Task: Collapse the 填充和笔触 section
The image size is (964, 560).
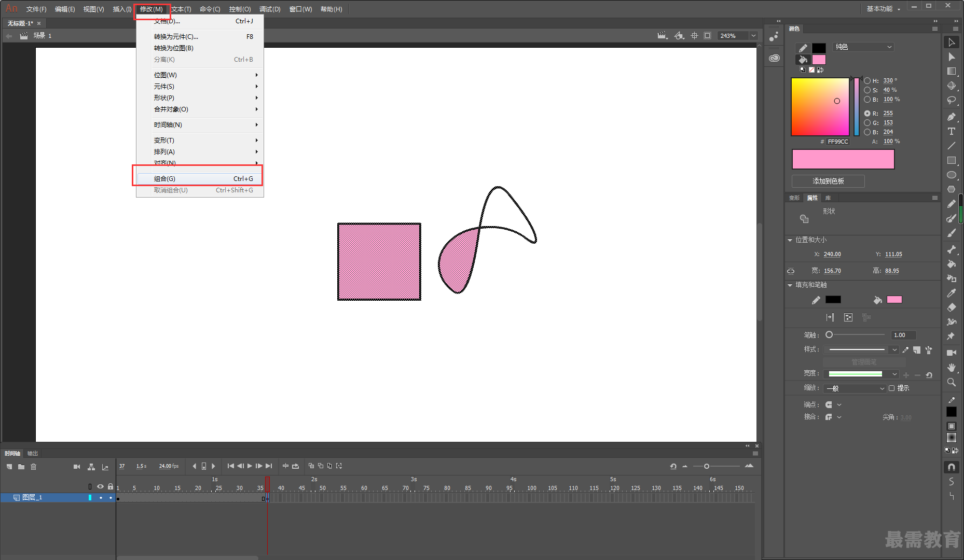Action: click(x=790, y=285)
